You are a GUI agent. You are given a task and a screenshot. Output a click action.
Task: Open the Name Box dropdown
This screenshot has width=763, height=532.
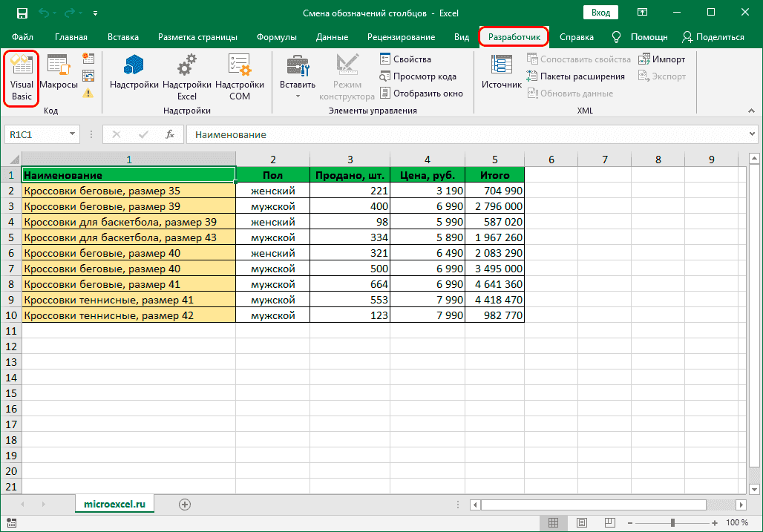coord(71,134)
